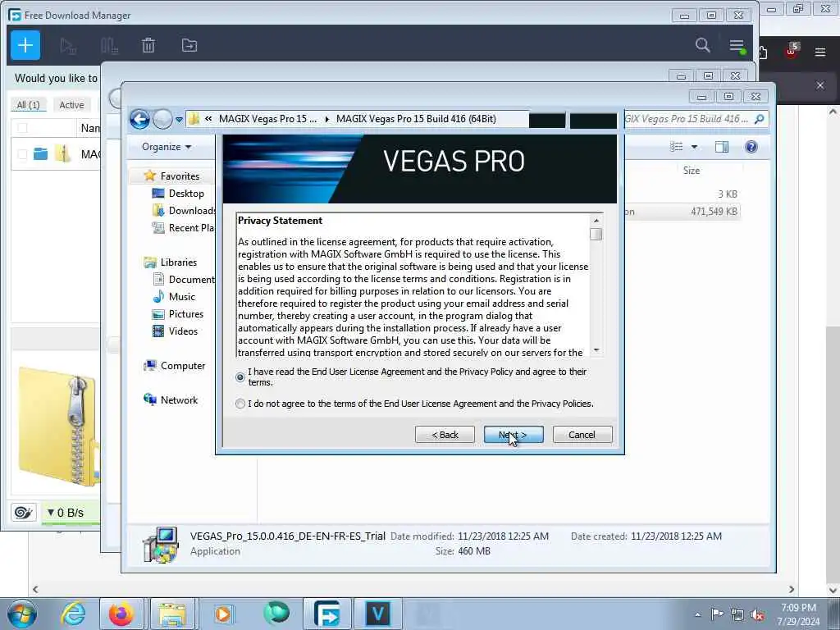The width and height of the screenshot is (840, 630).
Task: Click the VEGAS_Pro trial file name in details
Action: [287, 536]
